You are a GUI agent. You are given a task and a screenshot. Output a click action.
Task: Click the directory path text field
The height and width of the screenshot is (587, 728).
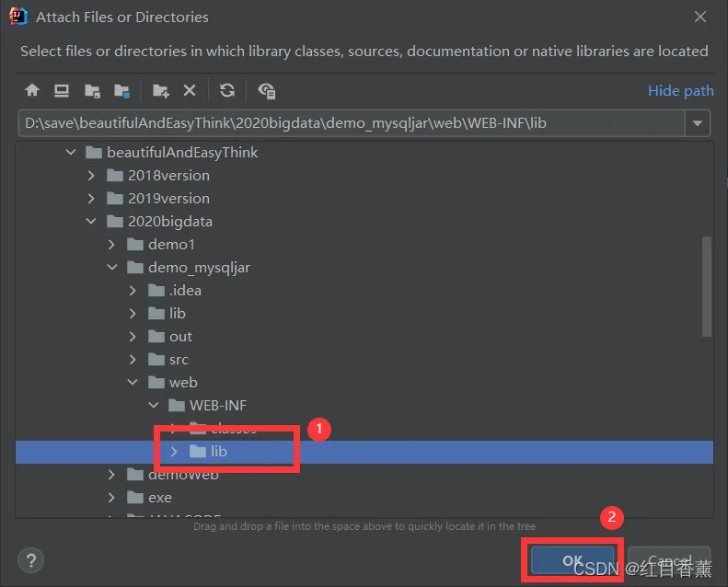click(352, 123)
